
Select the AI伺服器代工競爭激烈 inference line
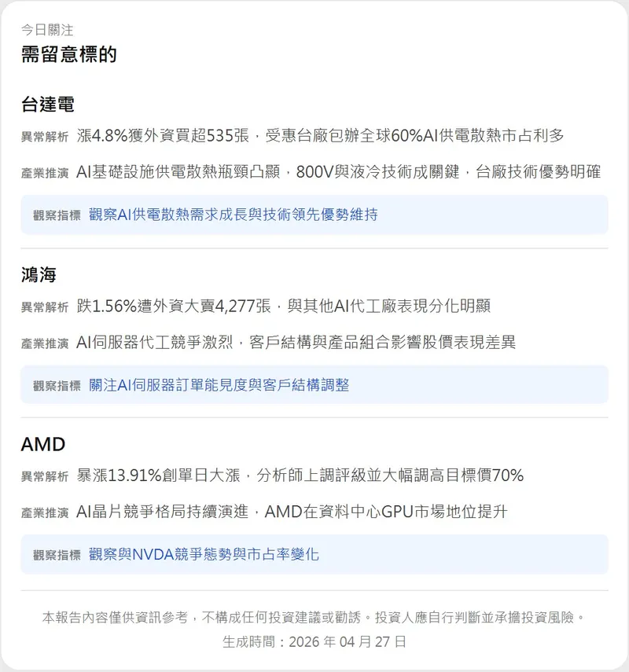point(296,343)
